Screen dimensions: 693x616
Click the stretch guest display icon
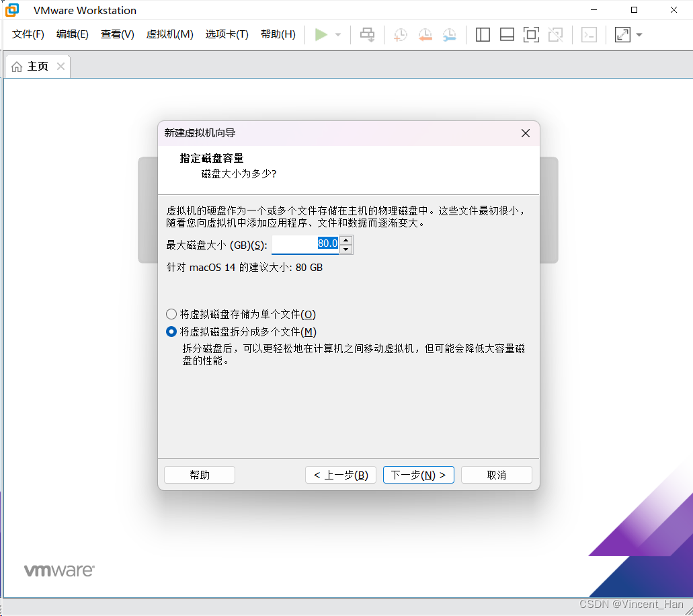pyautogui.click(x=622, y=34)
